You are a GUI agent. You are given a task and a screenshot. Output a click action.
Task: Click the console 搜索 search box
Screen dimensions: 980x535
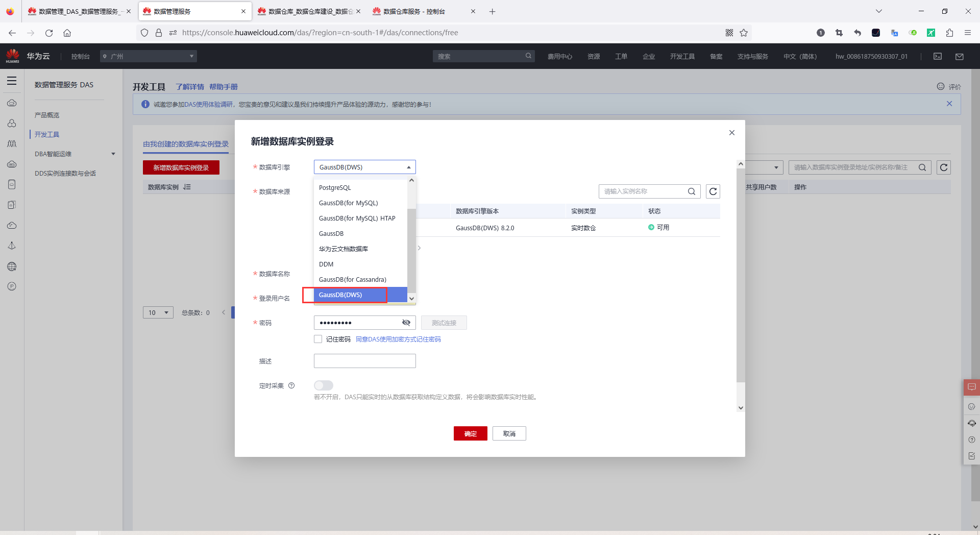(484, 56)
